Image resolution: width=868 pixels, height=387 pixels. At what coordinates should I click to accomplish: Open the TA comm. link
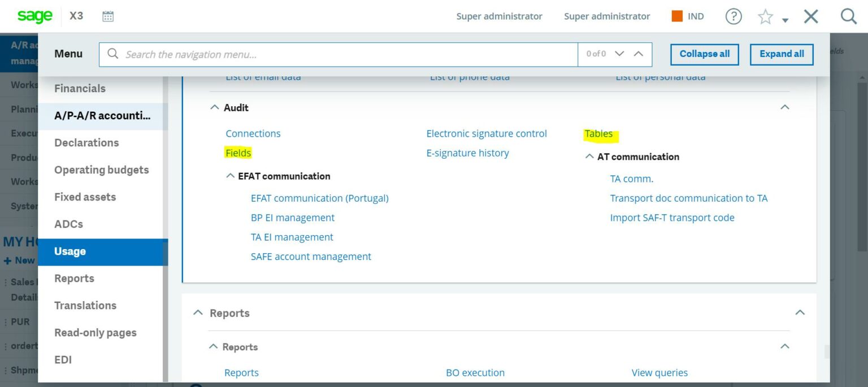click(632, 178)
